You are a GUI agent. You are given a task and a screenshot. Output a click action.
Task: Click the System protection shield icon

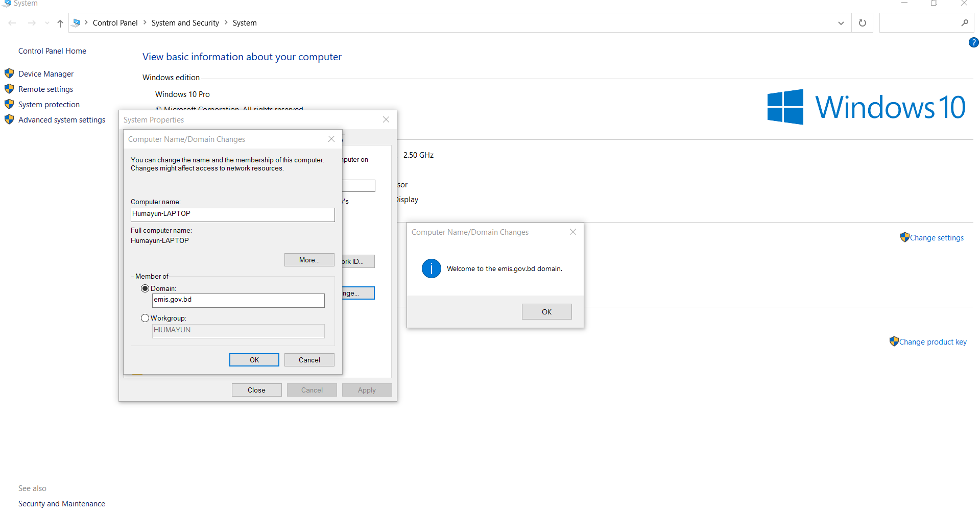pyautogui.click(x=9, y=104)
